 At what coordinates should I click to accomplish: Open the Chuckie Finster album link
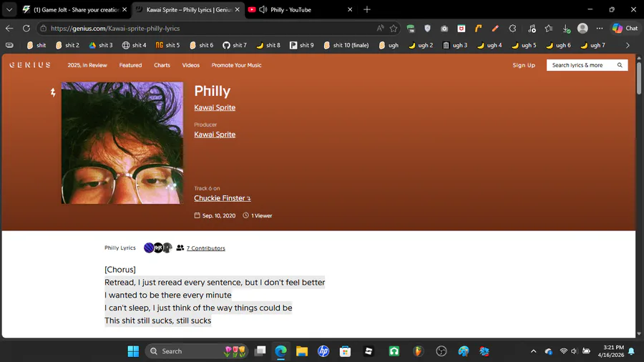pyautogui.click(x=223, y=198)
